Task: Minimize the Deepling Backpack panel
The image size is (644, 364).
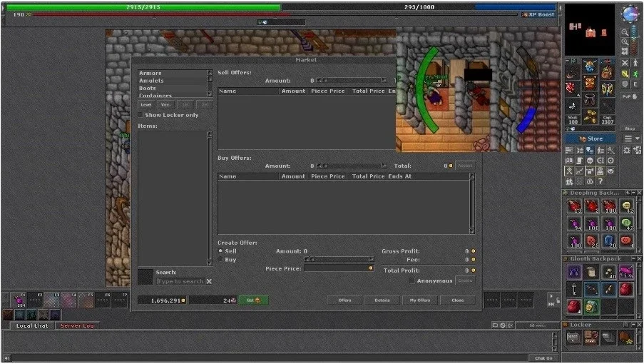Action: pos(634,193)
